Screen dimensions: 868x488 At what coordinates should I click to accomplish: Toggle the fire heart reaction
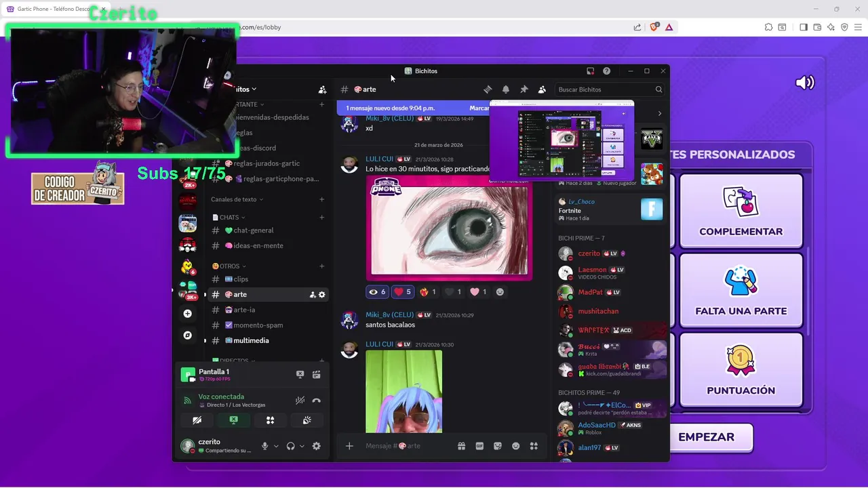tap(428, 292)
